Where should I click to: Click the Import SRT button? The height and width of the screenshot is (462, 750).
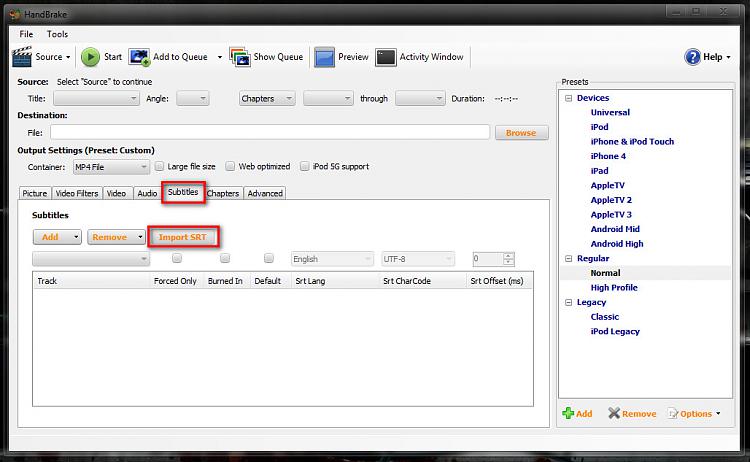pyautogui.click(x=183, y=237)
